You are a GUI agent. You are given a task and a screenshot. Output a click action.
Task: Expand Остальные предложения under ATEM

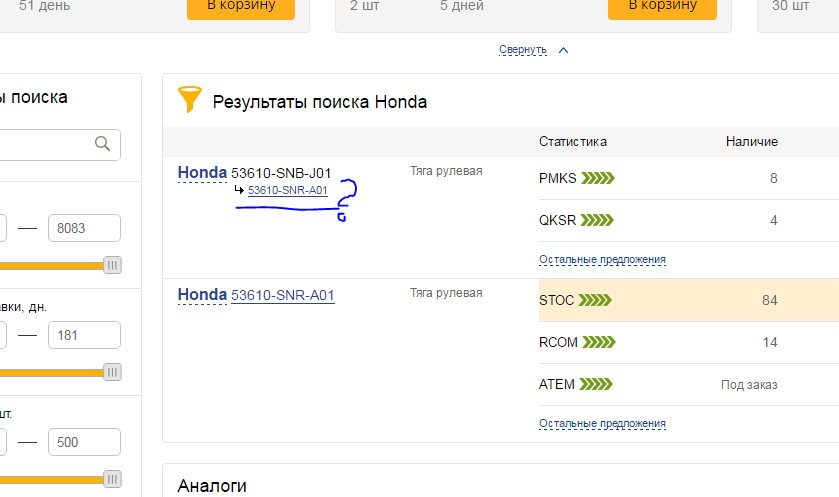(602, 424)
